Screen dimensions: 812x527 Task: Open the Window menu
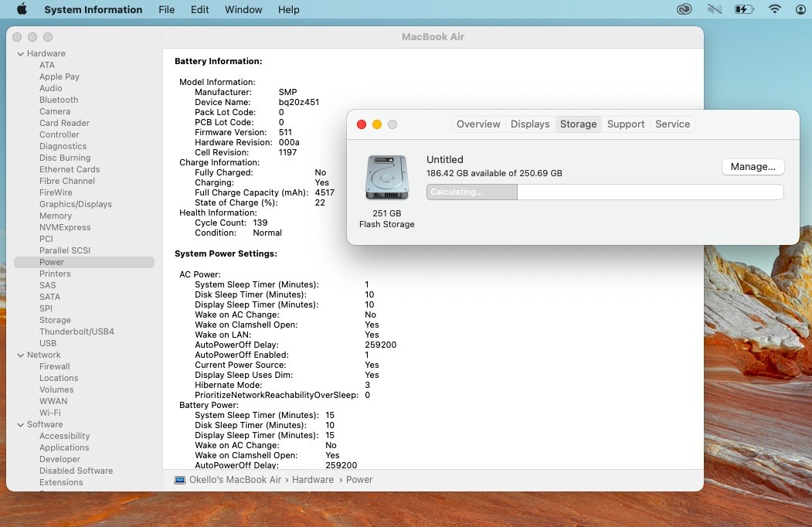coord(243,9)
